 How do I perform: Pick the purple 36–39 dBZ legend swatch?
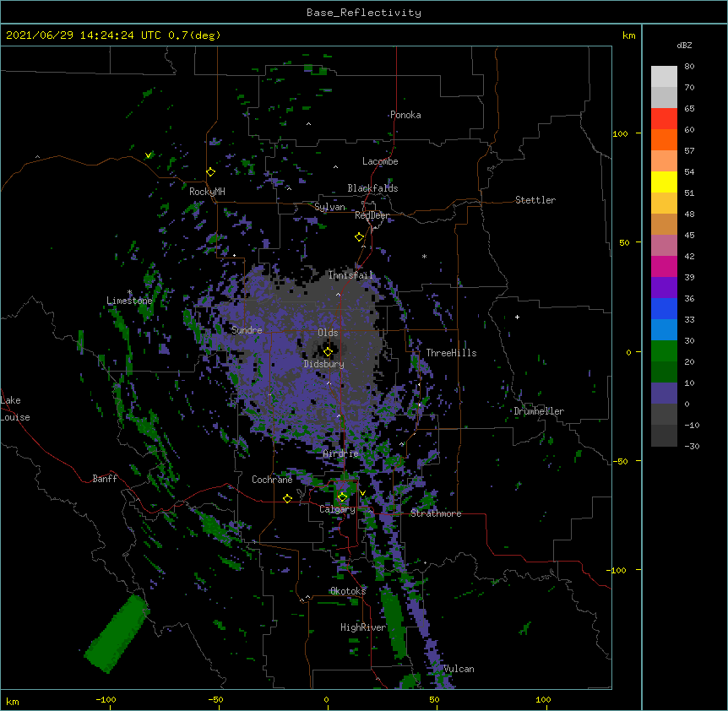(x=664, y=288)
